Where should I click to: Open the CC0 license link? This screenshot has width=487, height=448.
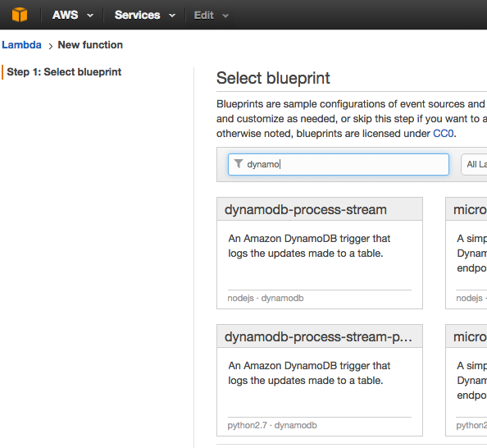(444, 134)
